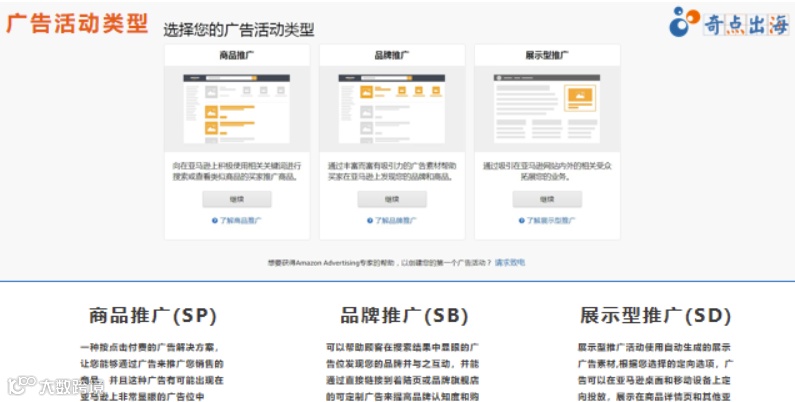Image resolution: width=795 pixels, height=402 pixels.
Task: Click 商品推广 card description text
Action: [x=237, y=171]
